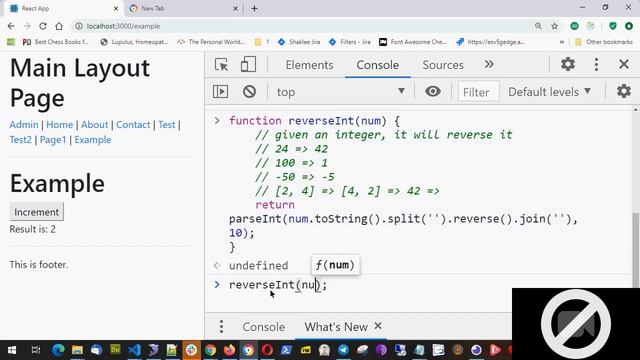Open PowerShell from the taskbar
The height and width of the screenshot is (360, 640).
[286, 350]
